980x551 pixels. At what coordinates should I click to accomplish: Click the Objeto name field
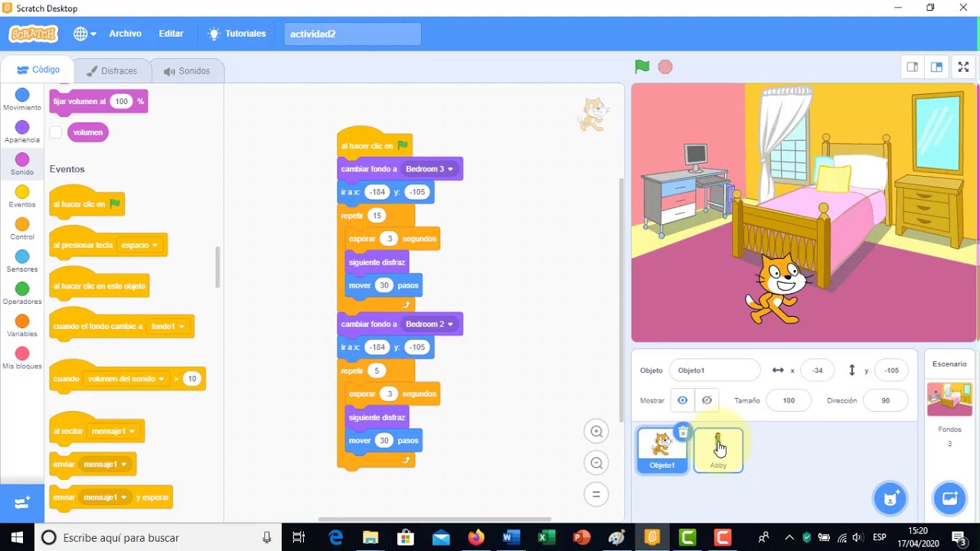[715, 370]
